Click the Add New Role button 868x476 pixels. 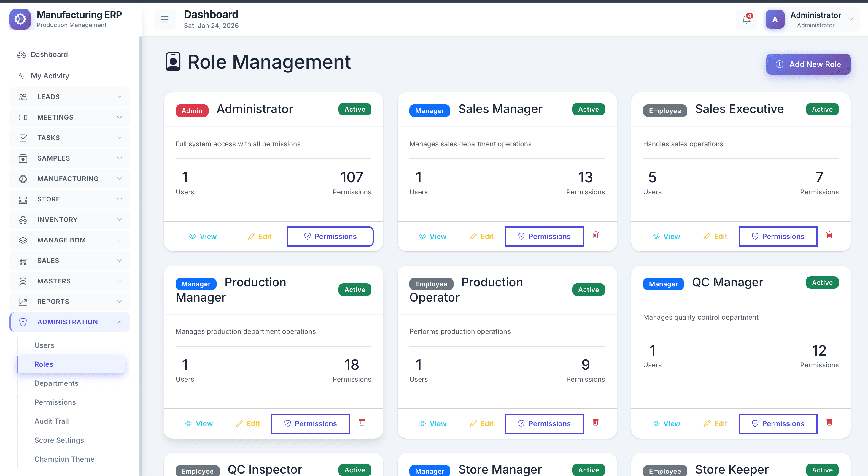(x=808, y=64)
